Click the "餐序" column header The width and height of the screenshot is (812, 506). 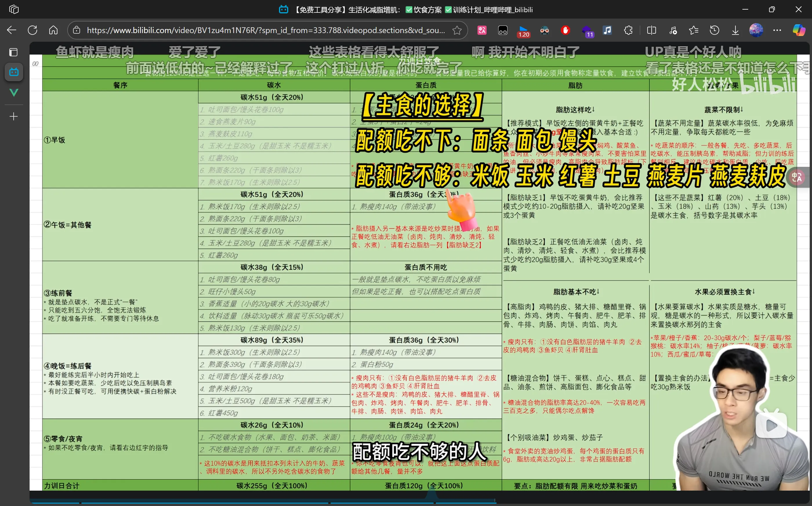coord(120,85)
